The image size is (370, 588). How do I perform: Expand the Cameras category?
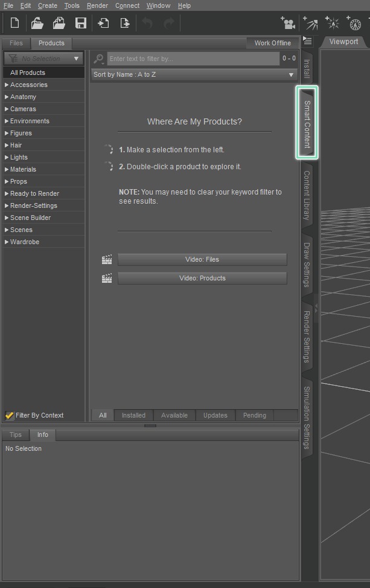[x=7, y=109]
